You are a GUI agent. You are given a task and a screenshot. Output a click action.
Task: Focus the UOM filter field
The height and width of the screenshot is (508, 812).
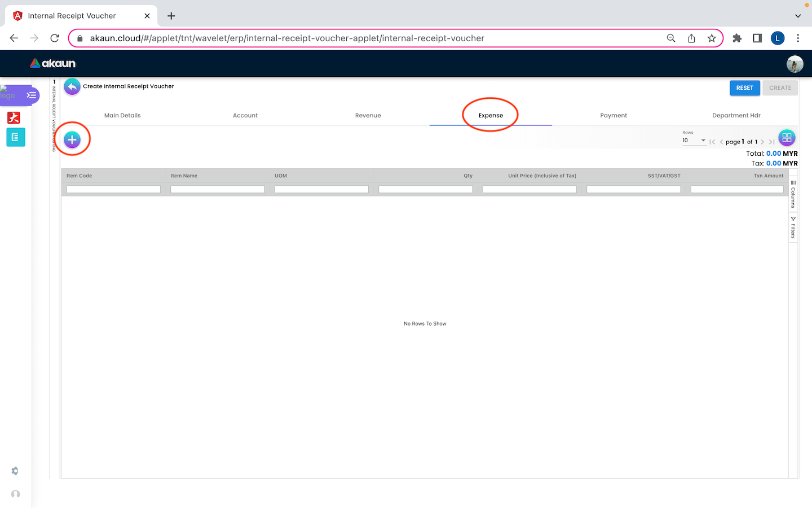tap(321, 189)
